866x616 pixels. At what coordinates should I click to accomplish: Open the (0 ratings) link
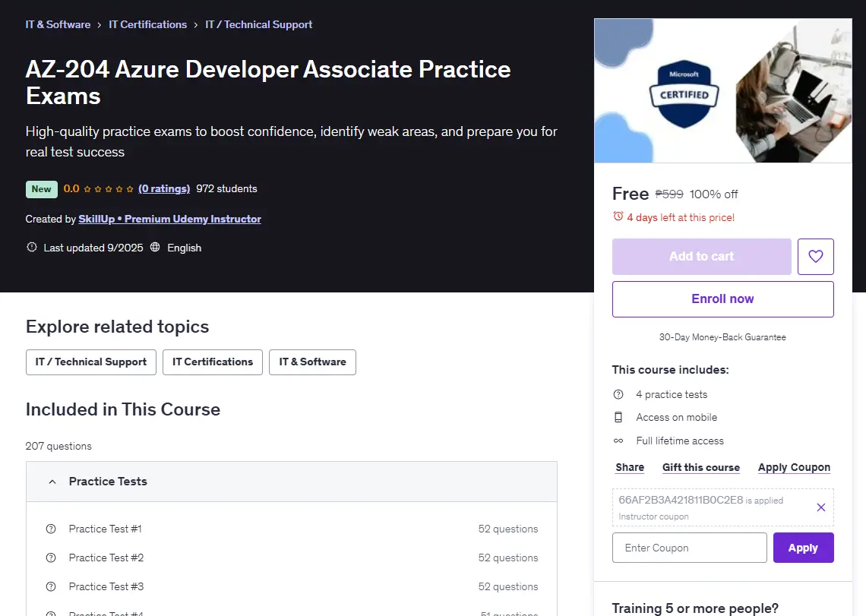pos(164,188)
